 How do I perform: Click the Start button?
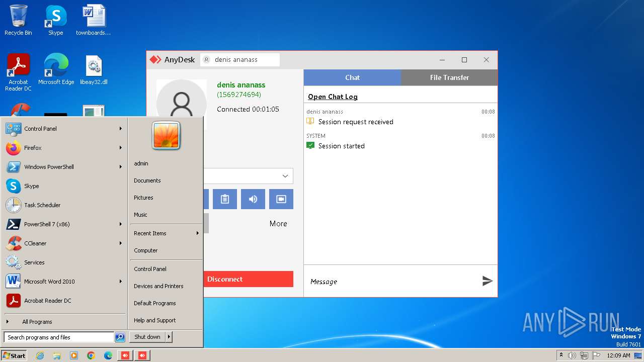point(14,355)
